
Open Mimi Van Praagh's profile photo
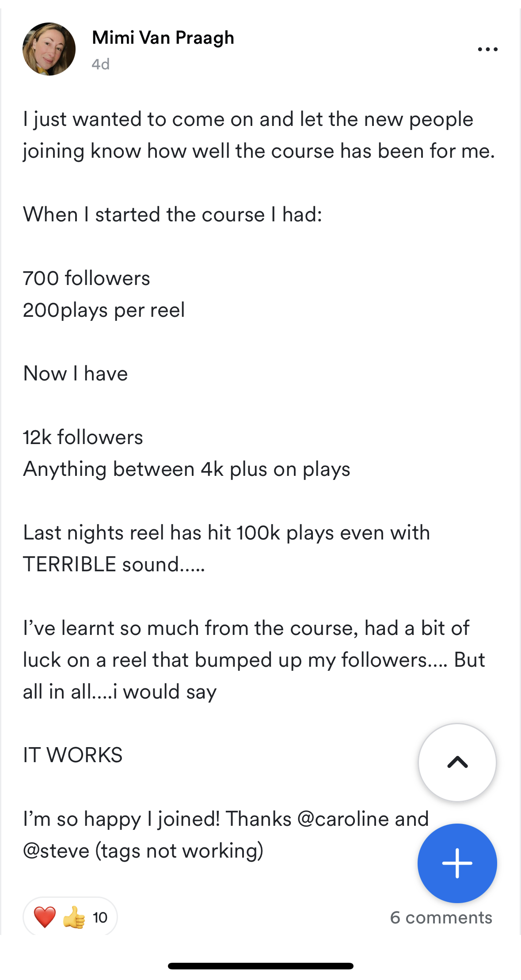click(49, 49)
